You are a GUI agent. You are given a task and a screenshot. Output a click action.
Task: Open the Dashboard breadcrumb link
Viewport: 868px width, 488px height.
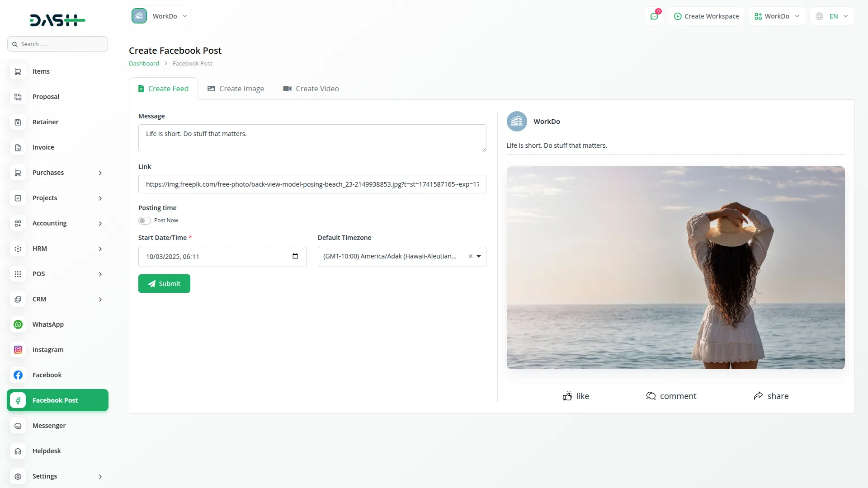point(143,63)
